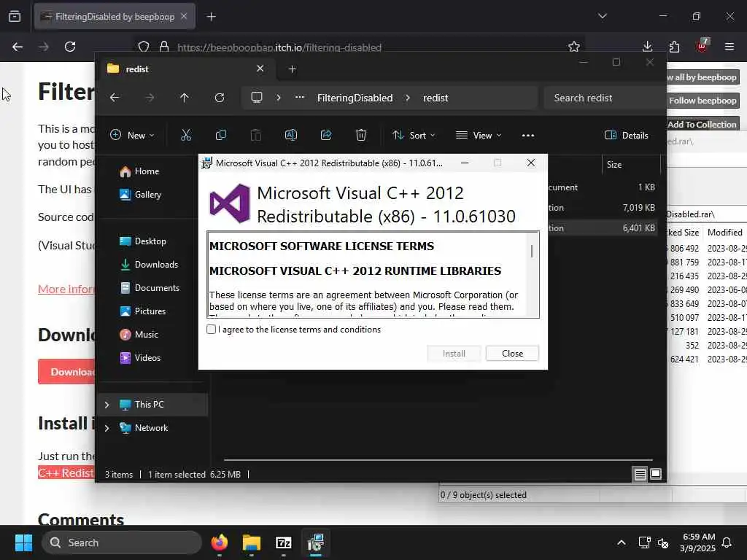
Task: Expand chevron after FilteringDisabled breadcrumb
Action: pyautogui.click(x=408, y=98)
